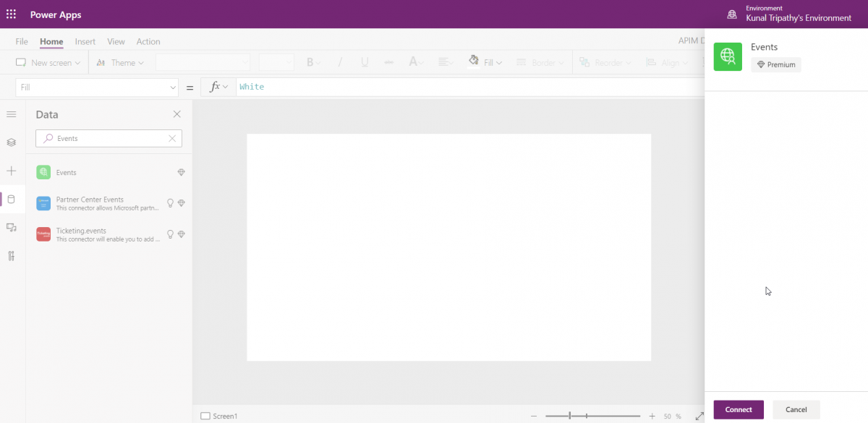
Task: Toggle italic text formatting
Action: click(x=340, y=62)
